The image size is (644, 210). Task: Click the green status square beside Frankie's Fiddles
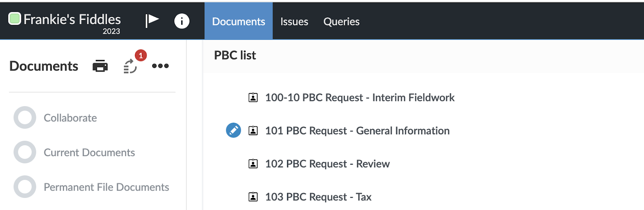[x=15, y=19]
